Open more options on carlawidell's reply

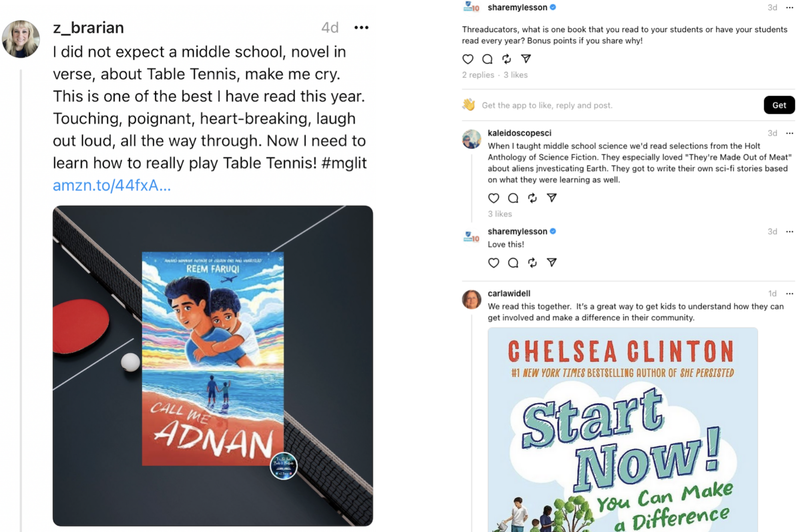(789, 293)
